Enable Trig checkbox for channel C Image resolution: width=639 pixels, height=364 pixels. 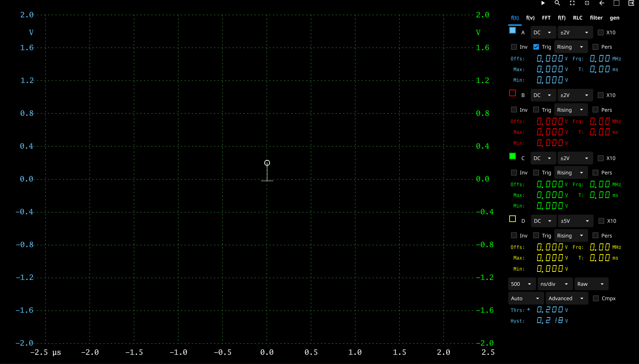pos(536,173)
